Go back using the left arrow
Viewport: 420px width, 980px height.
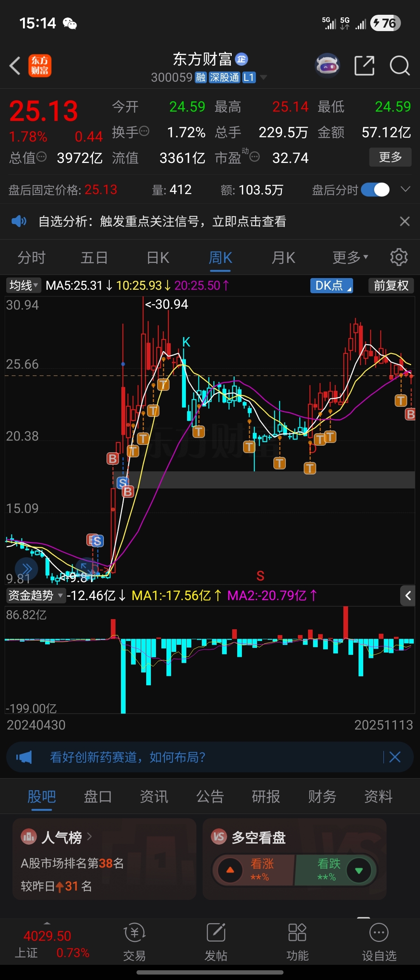click(x=15, y=66)
